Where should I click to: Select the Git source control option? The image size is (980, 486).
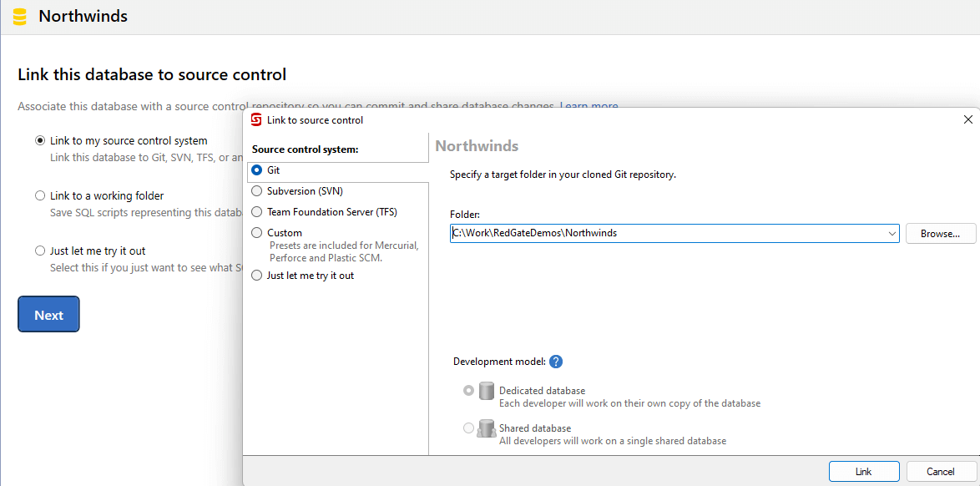pos(257,170)
